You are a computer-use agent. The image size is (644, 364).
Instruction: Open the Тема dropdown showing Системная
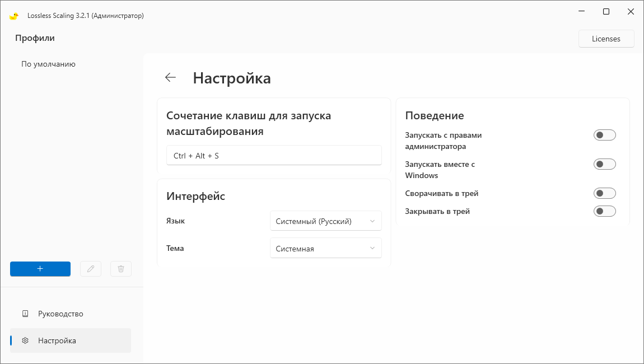[325, 248]
